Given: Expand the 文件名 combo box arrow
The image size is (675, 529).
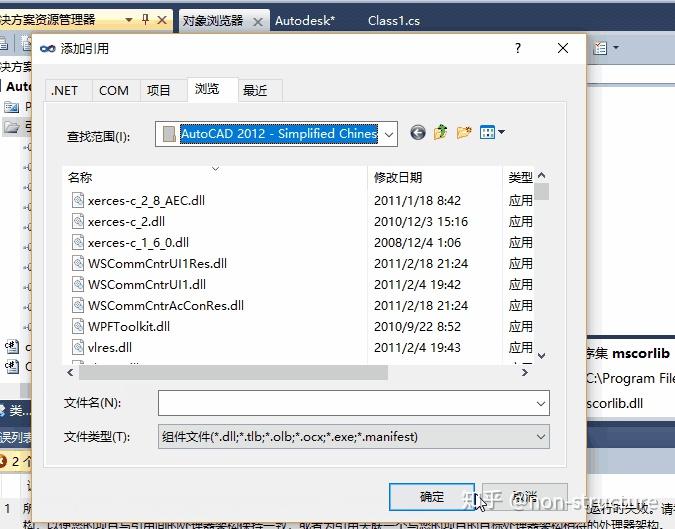Looking at the screenshot, I should point(541,403).
